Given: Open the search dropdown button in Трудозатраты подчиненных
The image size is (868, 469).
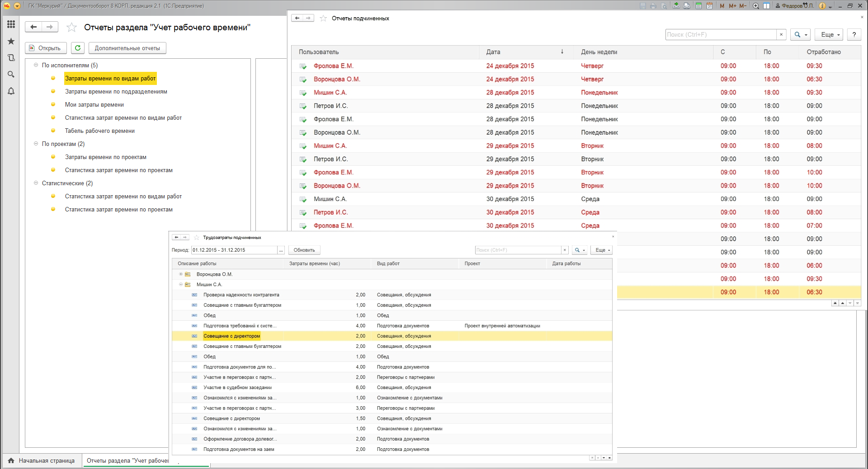Looking at the screenshot, I should [580, 250].
